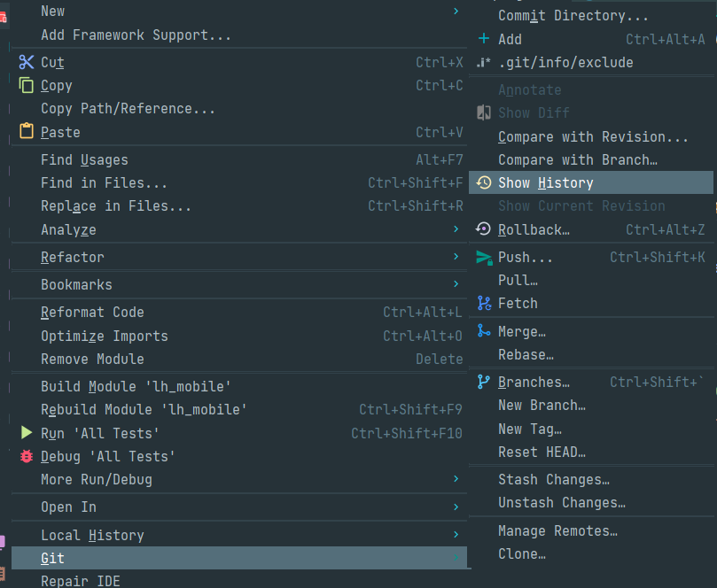Click the red Debug bug icon
Image resolution: width=717 pixels, height=588 pixels.
[x=26, y=456]
